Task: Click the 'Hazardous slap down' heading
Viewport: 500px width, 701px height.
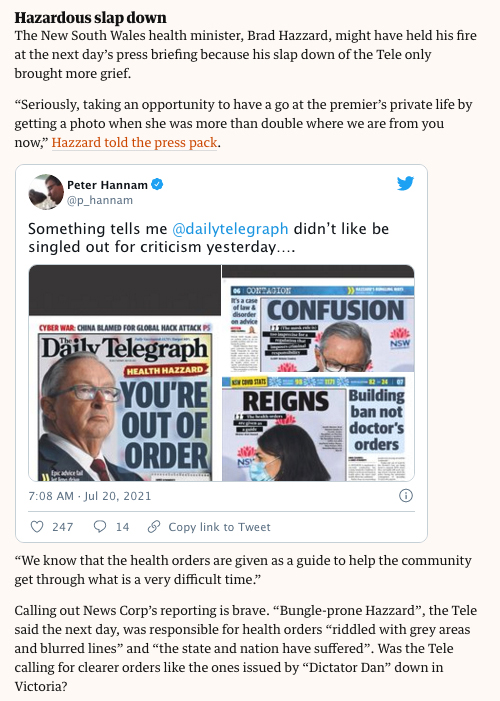Action: (90, 17)
